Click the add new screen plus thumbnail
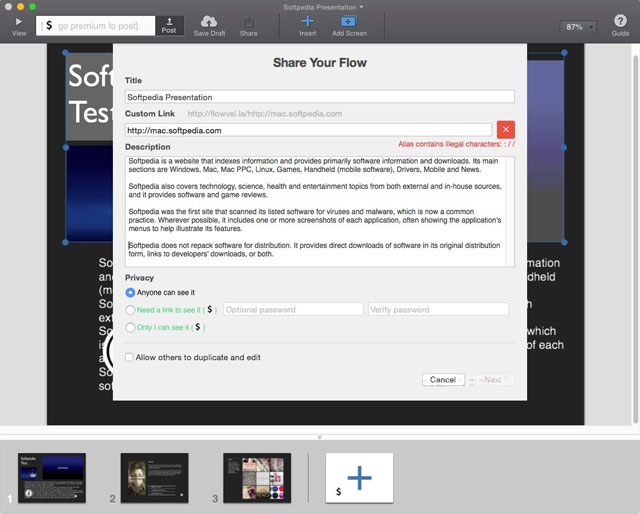 (359, 478)
